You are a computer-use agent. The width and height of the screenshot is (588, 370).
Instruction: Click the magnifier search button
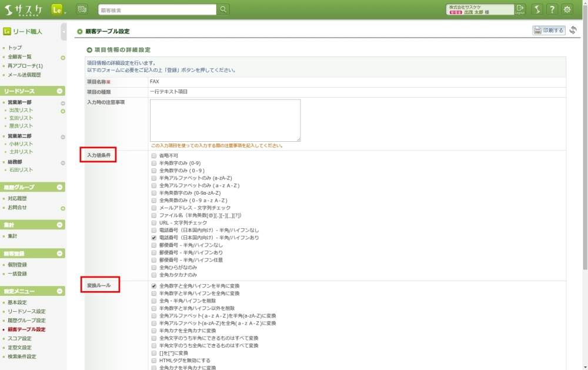click(x=223, y=9)
